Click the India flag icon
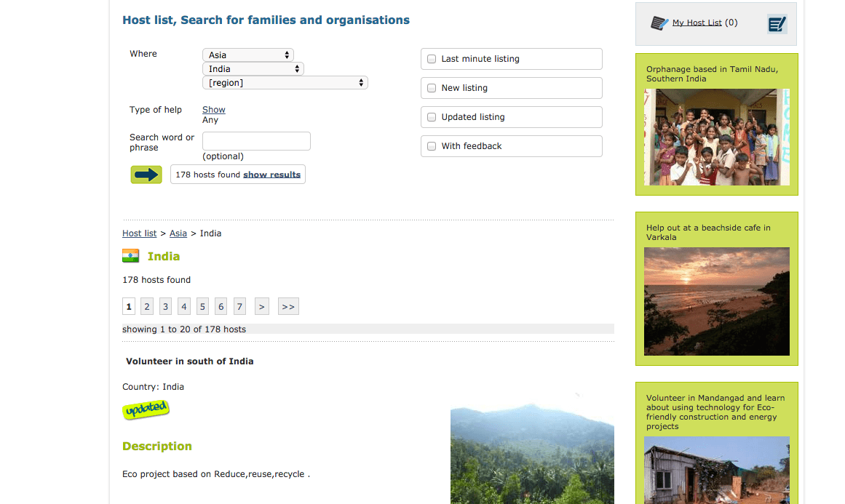This screenshot has width=845, height=504. point(130,256)
